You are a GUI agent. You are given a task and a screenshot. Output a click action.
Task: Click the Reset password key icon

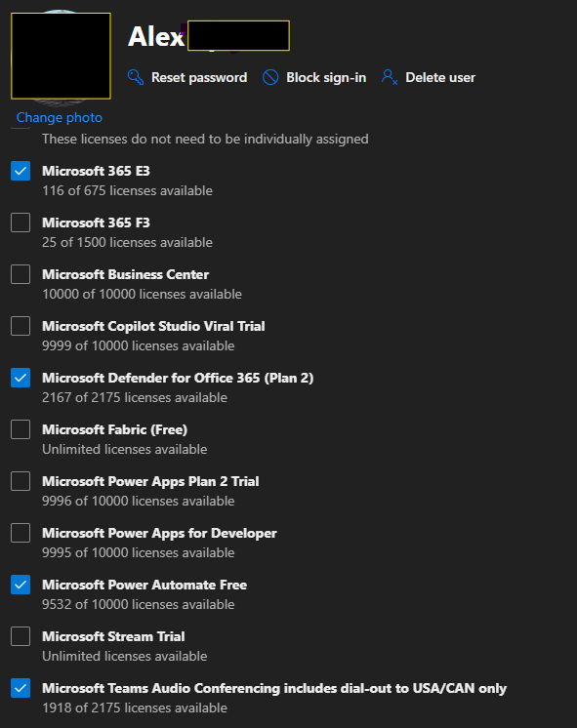(135, 77)
